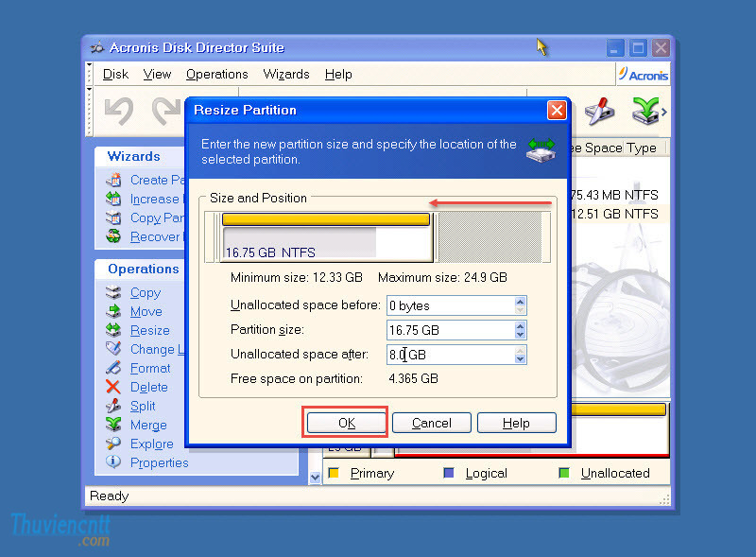Screen dimensions: 756x557
Task: Open the View menu
Action: point(157,75)
